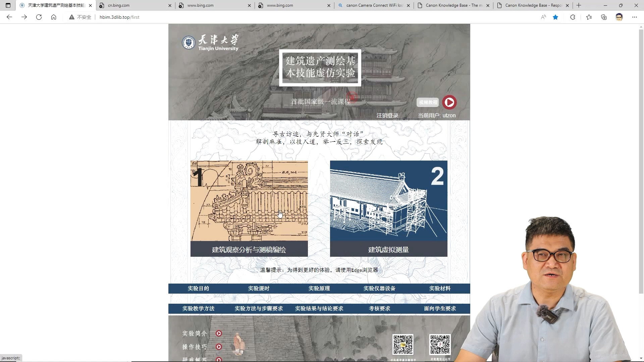Click the 视频教程 button
The height and width of the screenshot is (362, 644).
click(x=428, y=102)
